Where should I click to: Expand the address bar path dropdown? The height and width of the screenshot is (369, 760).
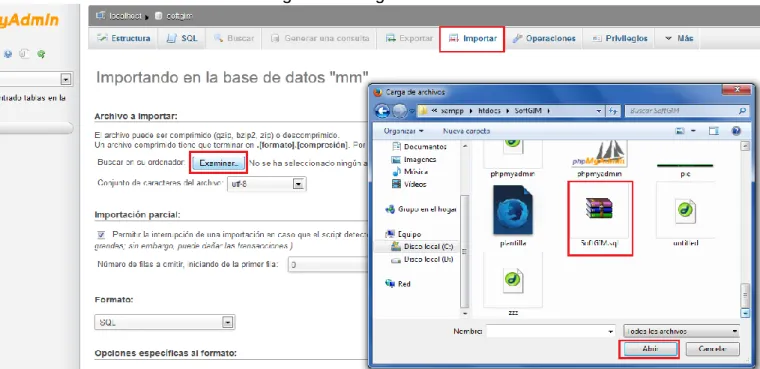click(x=599, y=111)
